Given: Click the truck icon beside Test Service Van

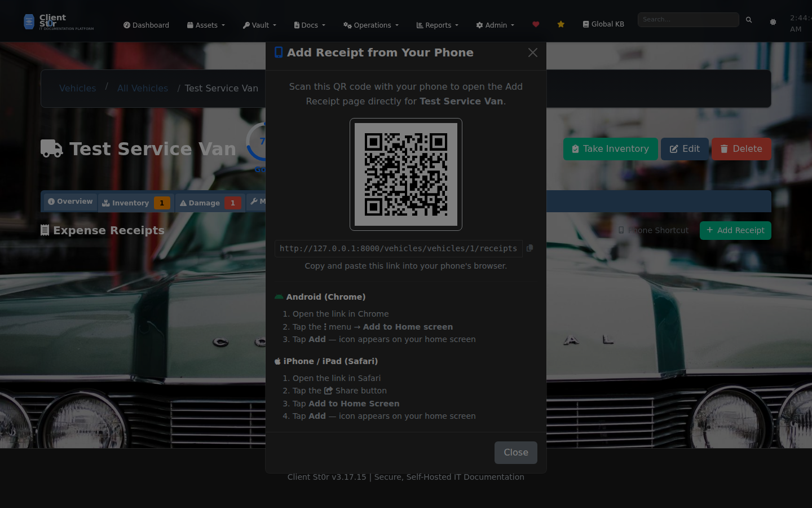Looking at the screenshot, I should [52, 149].
